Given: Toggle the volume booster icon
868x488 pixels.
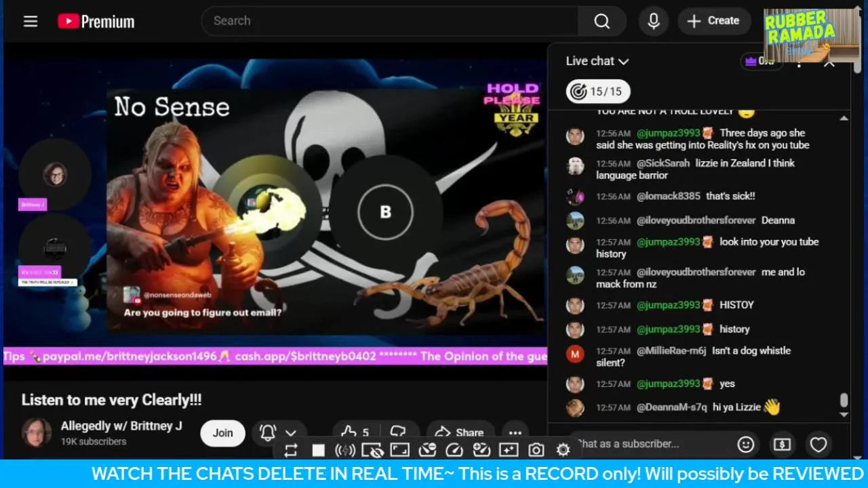Looking at the screenshot, I should [345, 450].
